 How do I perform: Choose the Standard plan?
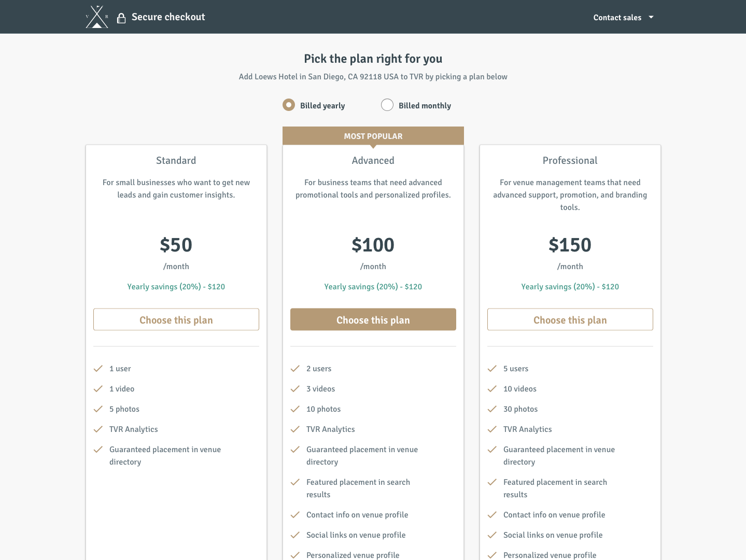176,319
